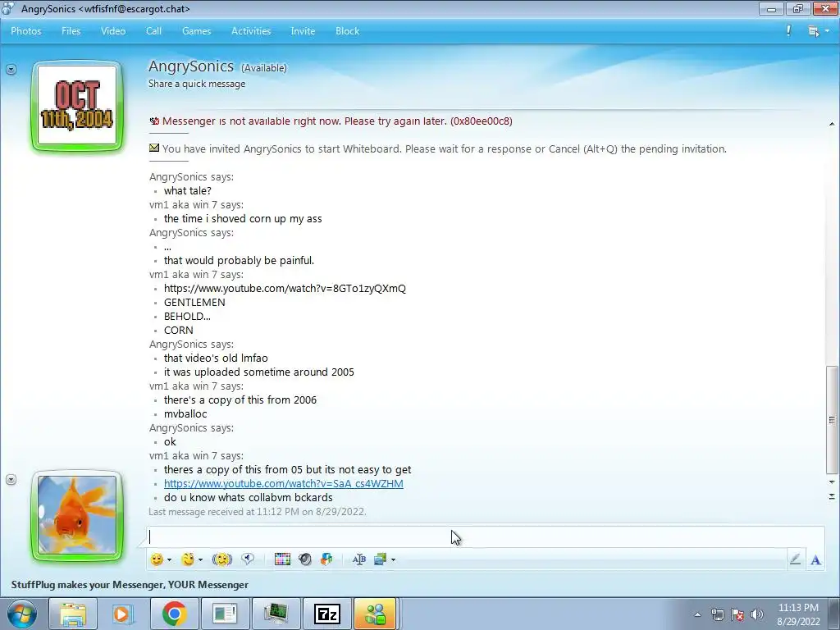
Task: Click 'Share a quick message' text
Action: click(197, 84)
